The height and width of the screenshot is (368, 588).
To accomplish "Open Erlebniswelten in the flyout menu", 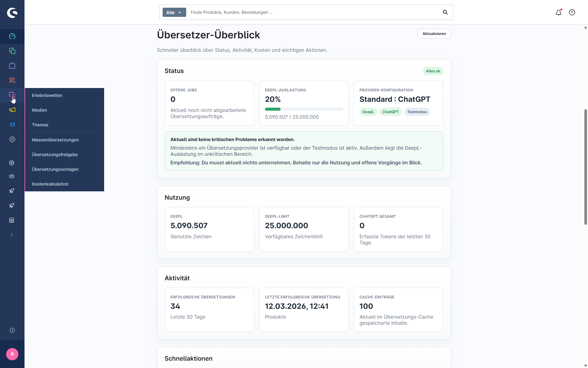I will [x=47, y=95].
